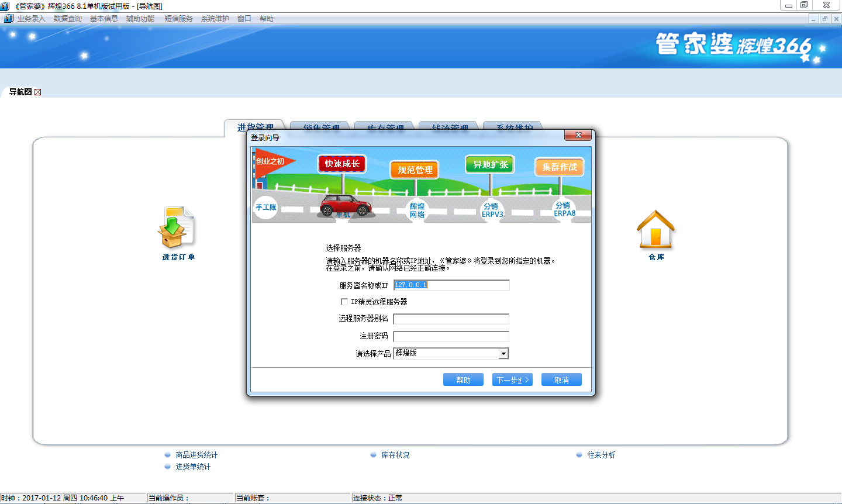
Task: Open the 业务录入 menu
Action: [x=32, y=19]
